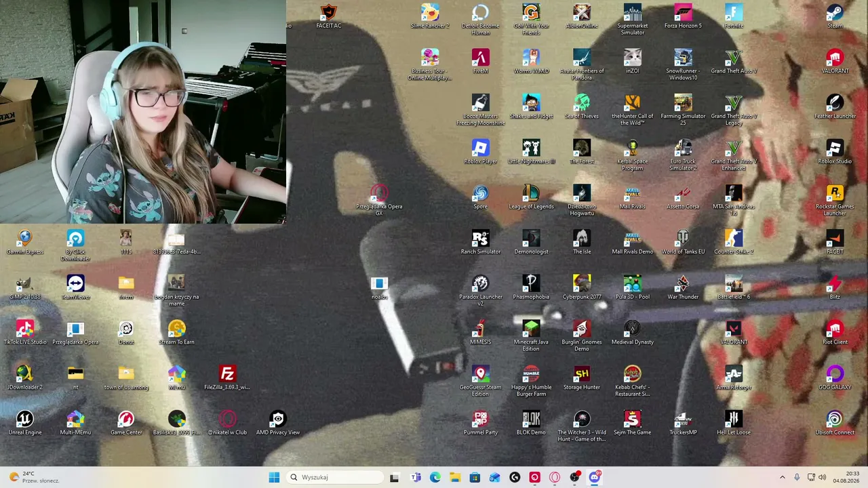This screenshot has width=868, height=488.
Task: Select the GIMP 2.10.38 desktop icon
Action: (24, 288)
